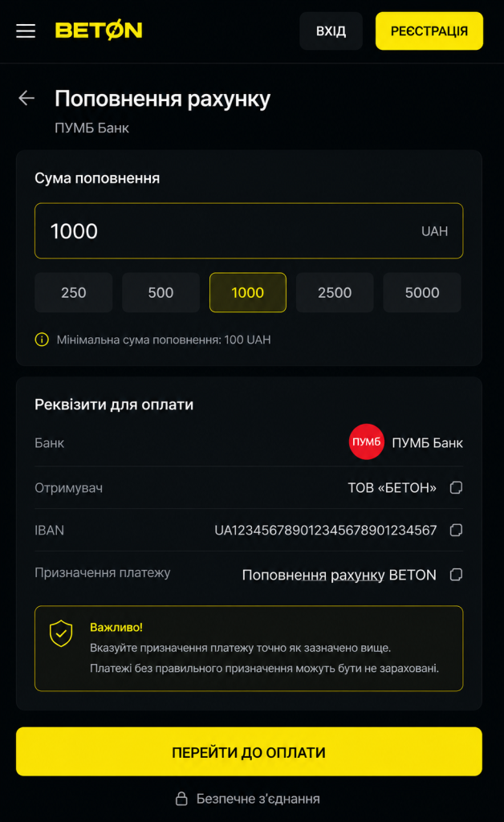The width and height of the screenshot is (504, 822).
Task: Click the Поповнення рахунку BETON purpose text
Action: [x=339, y=575]
